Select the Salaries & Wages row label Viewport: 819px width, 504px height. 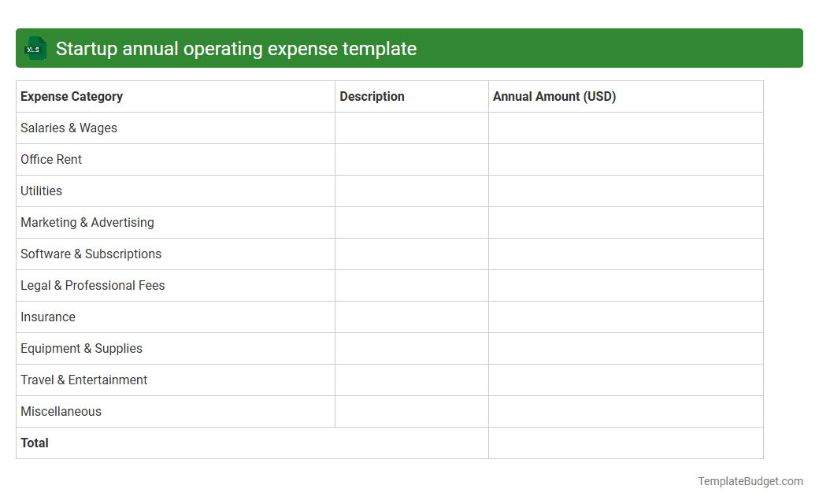tap(69, 128)
